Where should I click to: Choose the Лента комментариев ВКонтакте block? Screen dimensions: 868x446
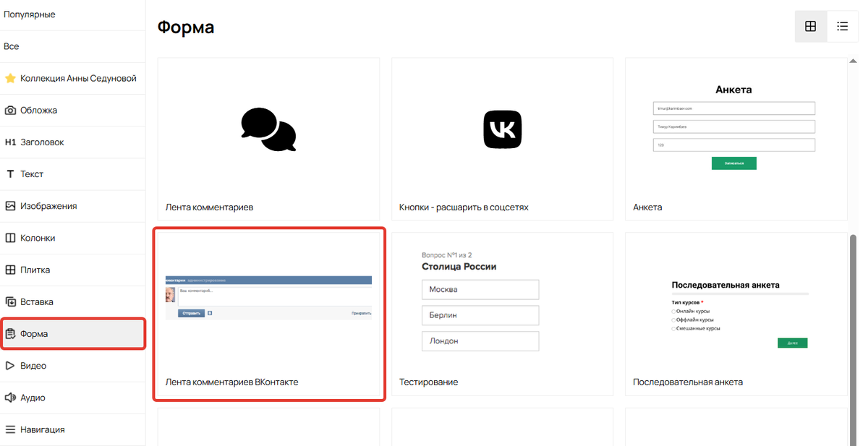click(268, 314)
